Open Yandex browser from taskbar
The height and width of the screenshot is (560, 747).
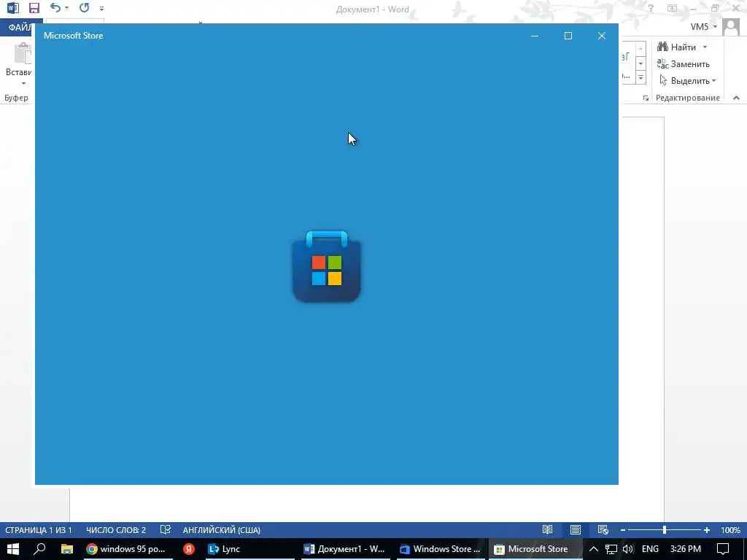(x=189, y=549)
